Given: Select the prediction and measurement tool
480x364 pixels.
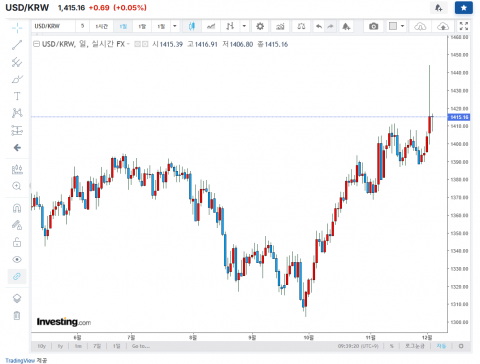Looking at the screenshot, I should click(x=17, y=130).
